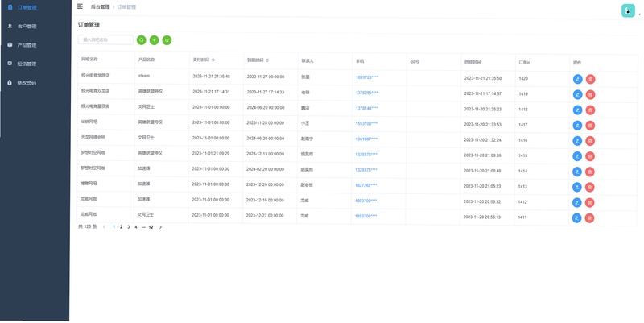Click order id cell 1417
This screenshot has height=323, width=644.
522,125
